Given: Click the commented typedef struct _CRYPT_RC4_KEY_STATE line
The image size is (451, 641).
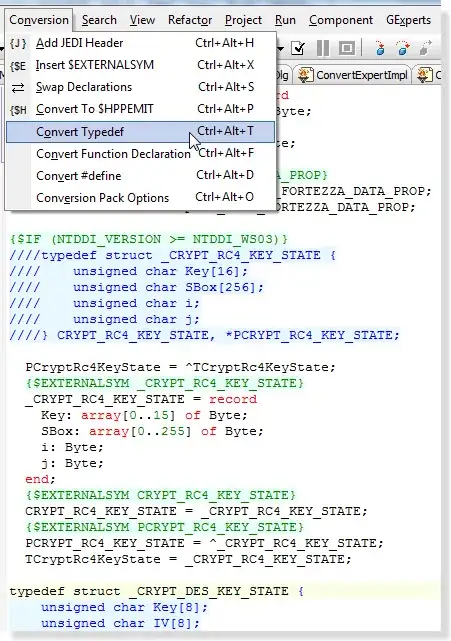Looking at the screenshot, I should click(x=172, y=255).
